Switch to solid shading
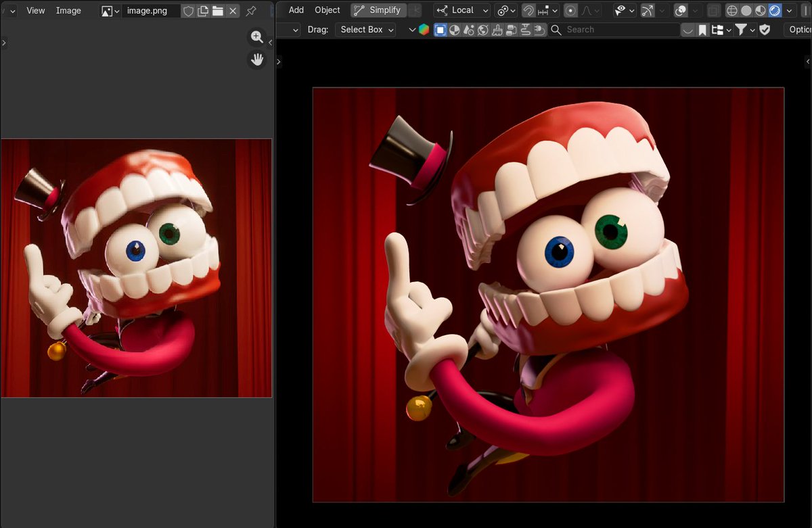812x528 pixels. tap(746, 10)
